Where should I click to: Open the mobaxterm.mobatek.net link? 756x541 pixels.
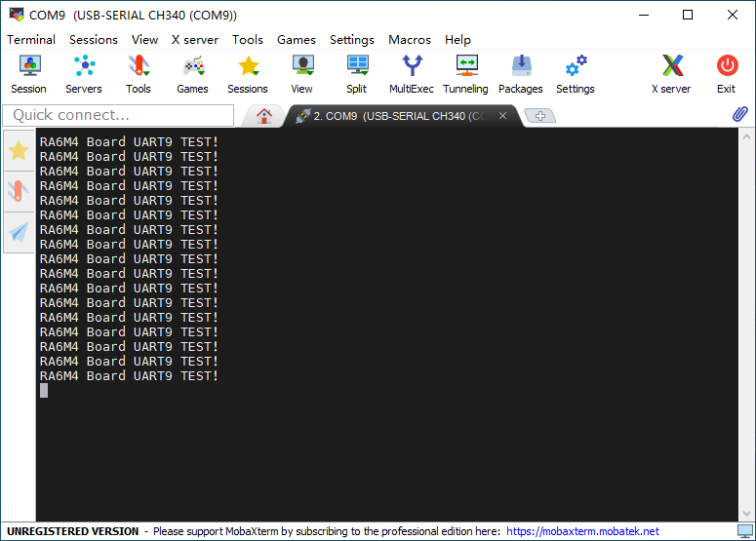click(x=582, y=531)
